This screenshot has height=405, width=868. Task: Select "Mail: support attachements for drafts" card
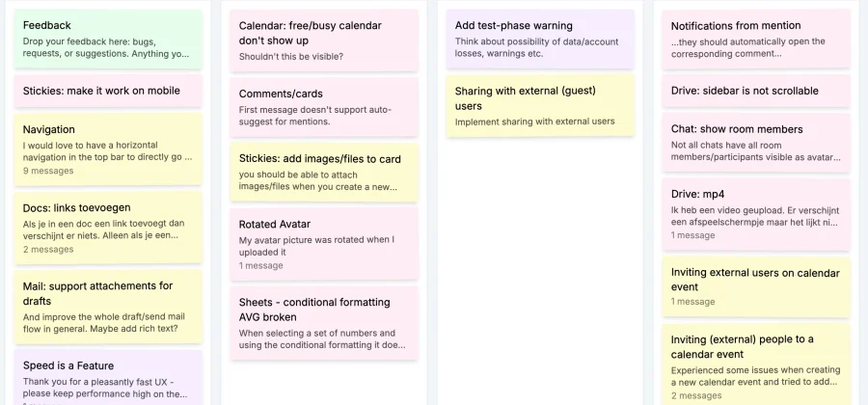[108, 305]
